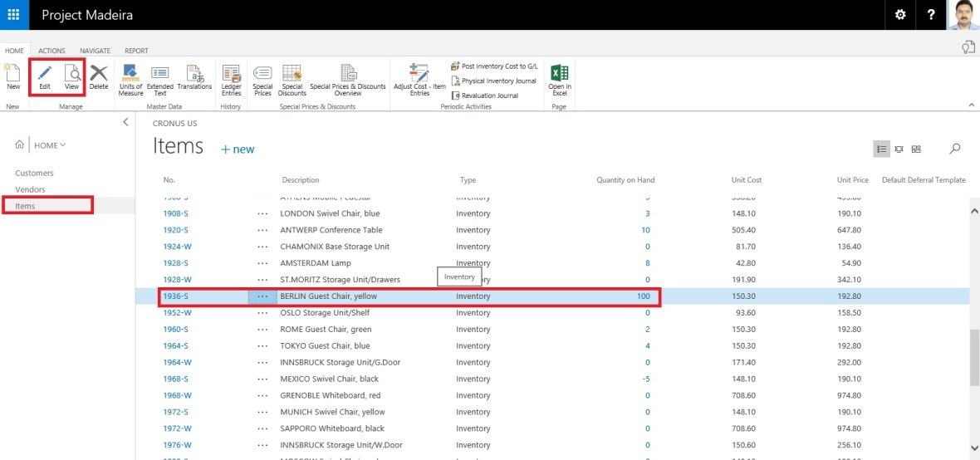Open the list in Excel
980x460 pixels.
coord(560,78)
